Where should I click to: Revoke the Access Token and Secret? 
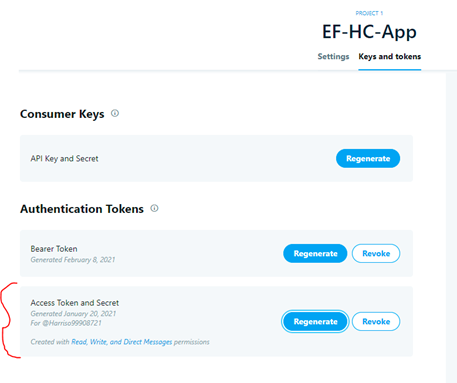coord(376,321)
